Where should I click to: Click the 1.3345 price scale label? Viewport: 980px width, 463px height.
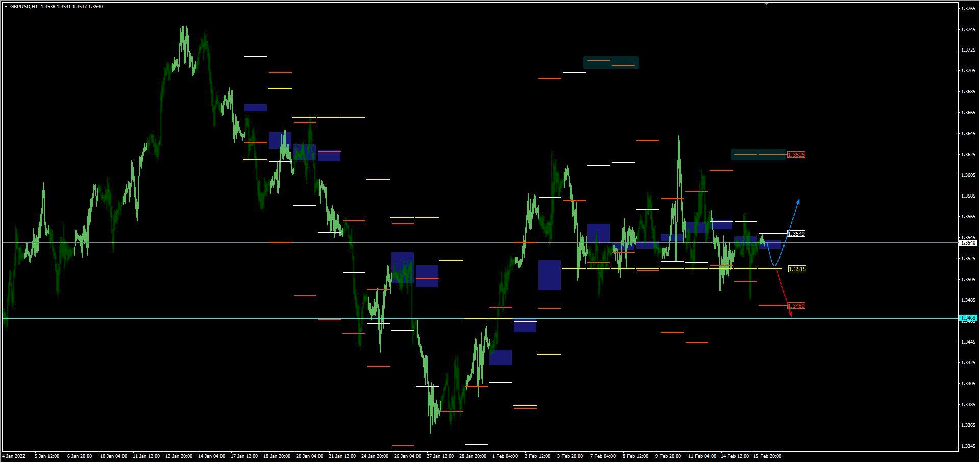tap(968, 446)
